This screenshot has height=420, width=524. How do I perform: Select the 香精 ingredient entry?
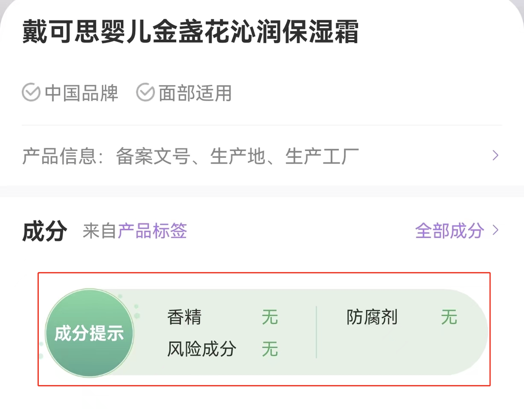pyautogui.click(x=184, y=317)
